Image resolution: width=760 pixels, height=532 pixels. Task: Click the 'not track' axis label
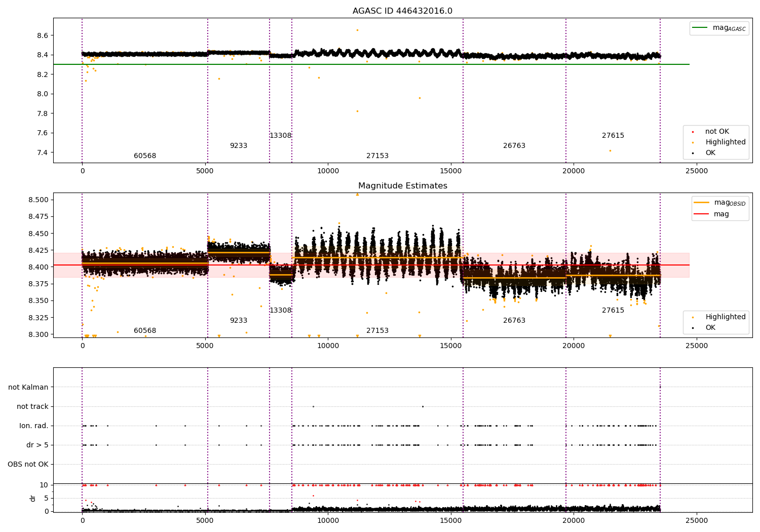point(32,407)
